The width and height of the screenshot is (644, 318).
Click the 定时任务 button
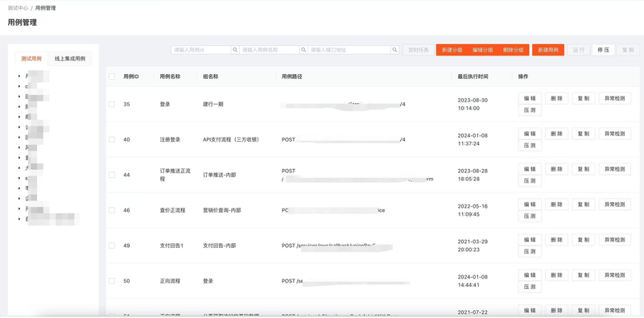419,50
